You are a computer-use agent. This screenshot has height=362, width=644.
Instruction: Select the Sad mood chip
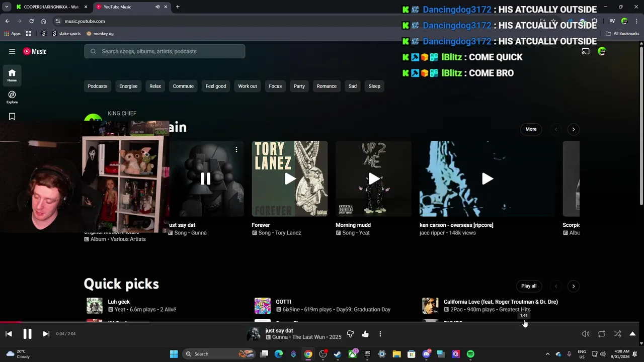pyautogui.click(x=353, y=86)
